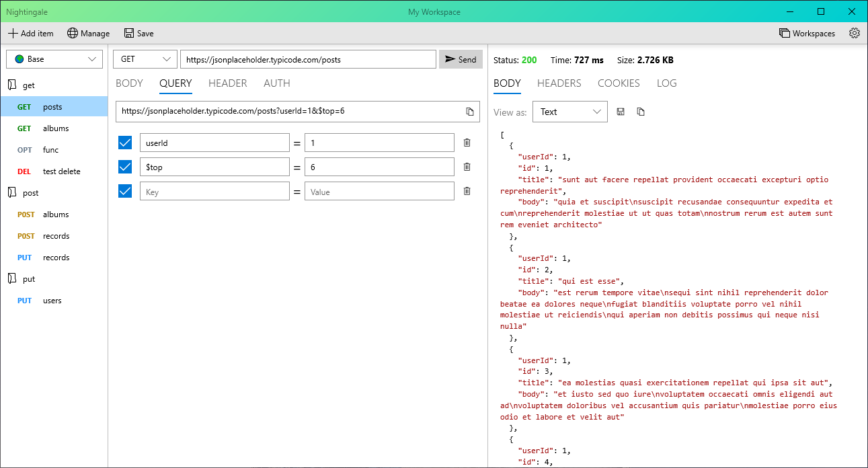Click the Save floppy disk icon

129,34
